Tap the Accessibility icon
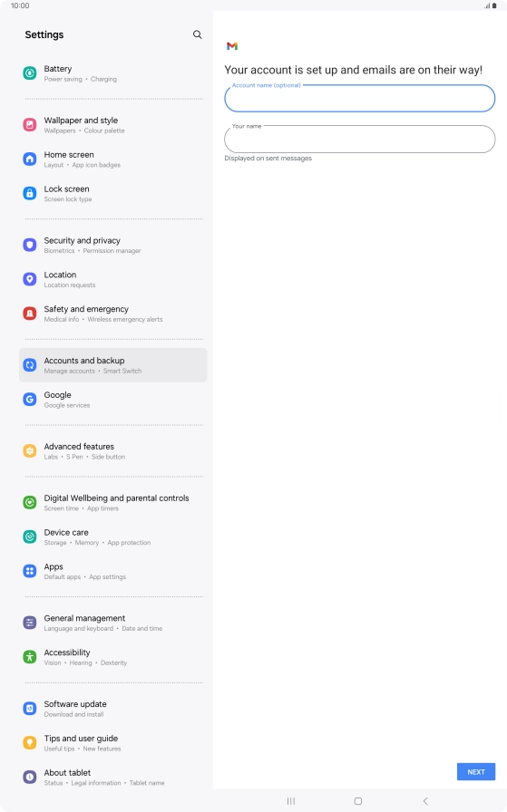This screenshot has height=812, width=507. [x=30, y=657]
